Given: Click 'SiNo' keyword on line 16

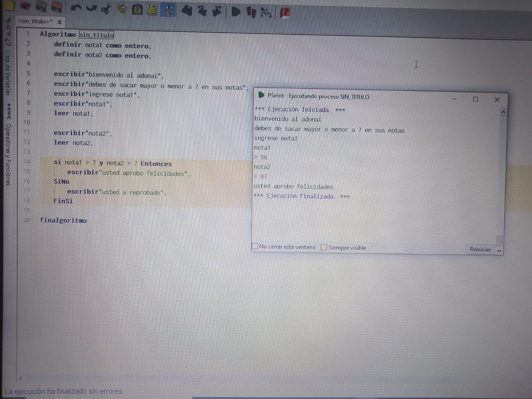Looking at the screenshot, I should click(62, 182).
